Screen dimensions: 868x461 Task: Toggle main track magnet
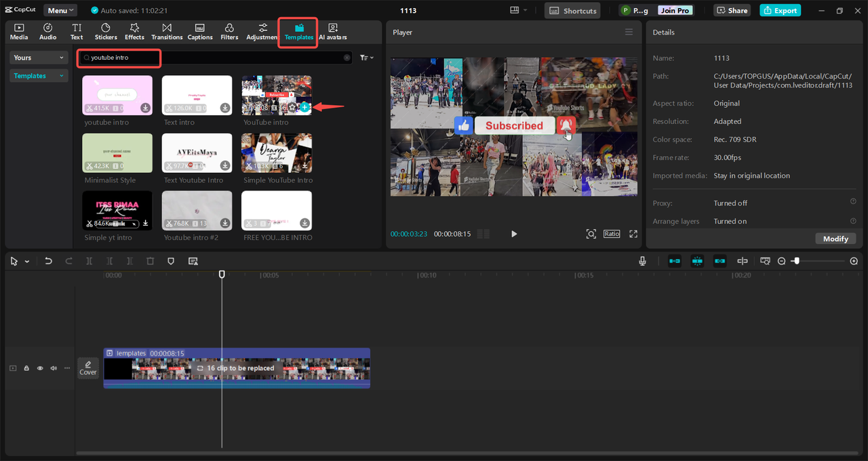pos(675,261)
